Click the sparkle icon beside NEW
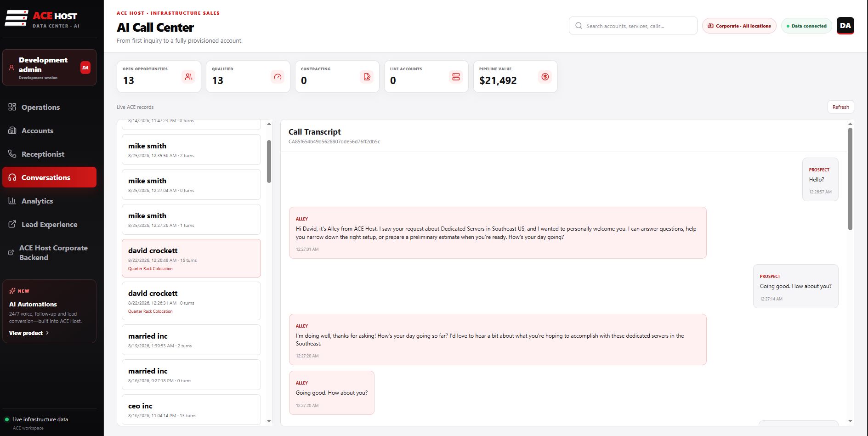Screen dimensions: 868x436 pos(12,291)
